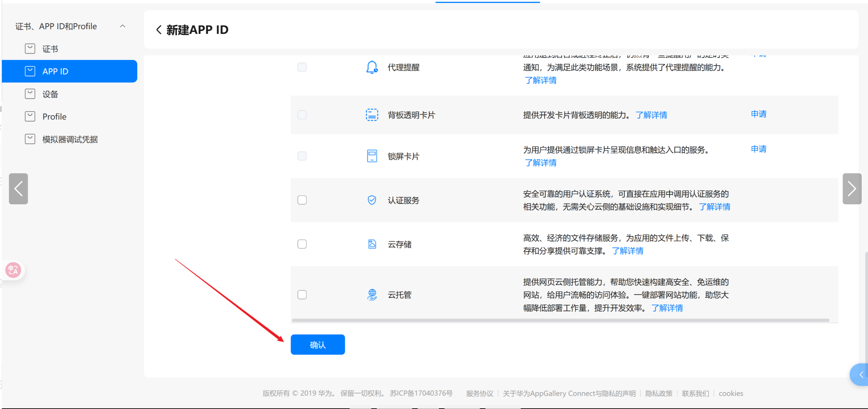Click the horizontal scrollbar under table
This screenshot has width=868, height=409.
tap(560, 320)
